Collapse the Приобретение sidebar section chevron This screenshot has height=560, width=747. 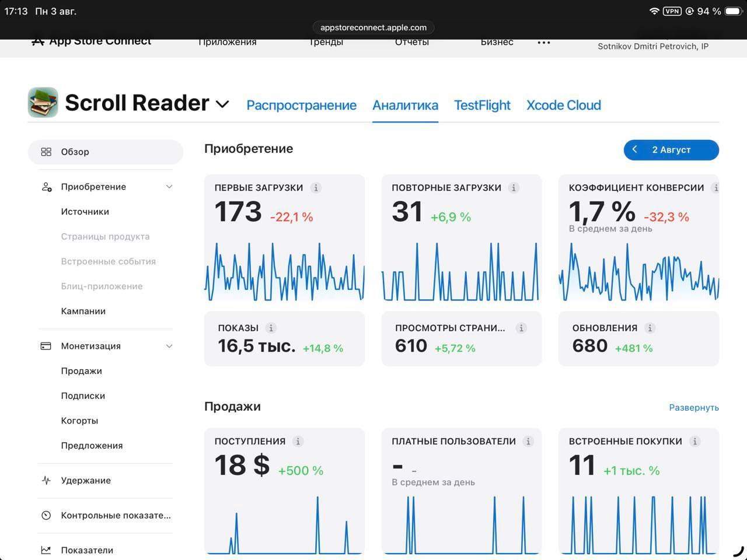tap(169, 187)
